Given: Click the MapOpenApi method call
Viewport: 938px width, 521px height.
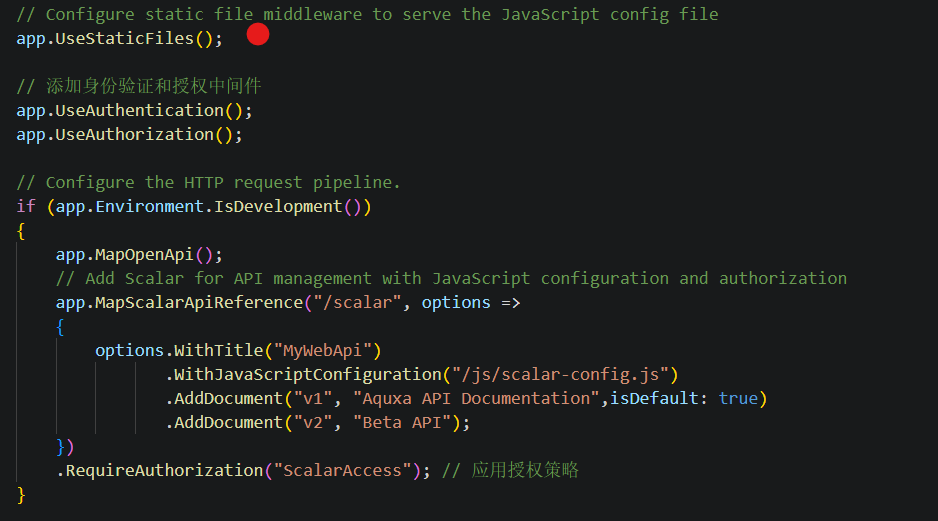Looking at the screenshot, I should click(144, 255).
